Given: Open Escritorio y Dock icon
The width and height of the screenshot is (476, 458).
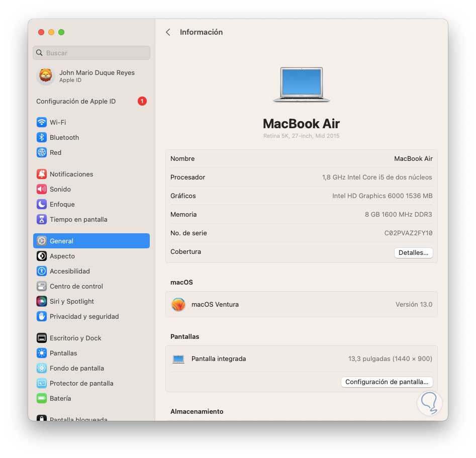Looking at the screenshot, I should [42, 338].
